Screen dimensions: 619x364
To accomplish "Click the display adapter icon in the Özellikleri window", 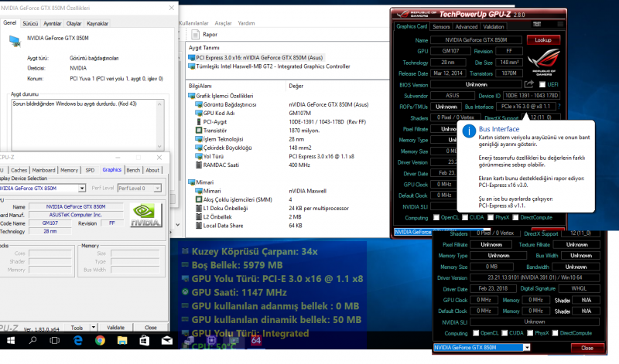I will point(15,41).
